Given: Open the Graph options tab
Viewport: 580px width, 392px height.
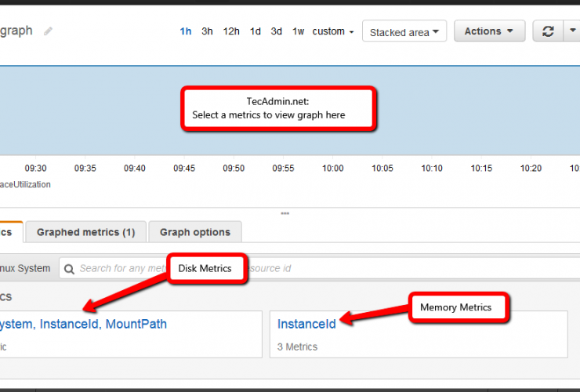Looking at the screenshot, I should (195, 232).
